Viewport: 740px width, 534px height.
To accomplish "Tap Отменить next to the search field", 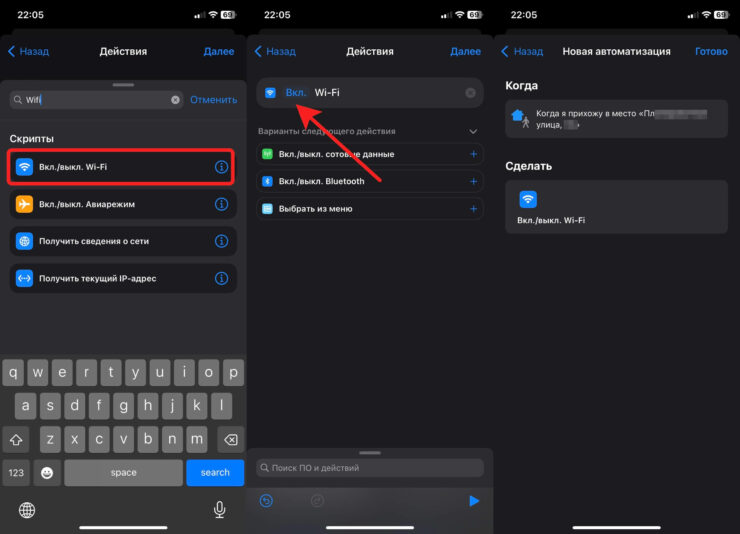I will pyautogui.click(x=214, y=100).
